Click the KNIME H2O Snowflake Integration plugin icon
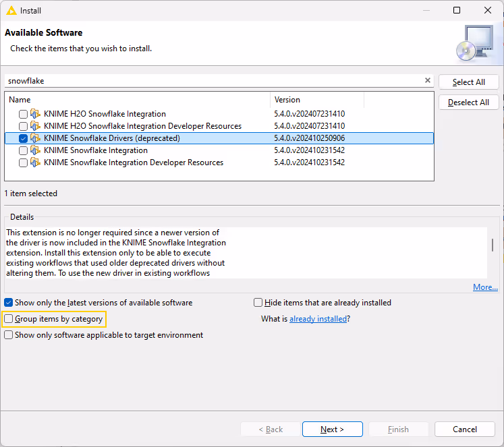Image resolution: width=504 pixels, height=447 pixels. pos(36,114)
